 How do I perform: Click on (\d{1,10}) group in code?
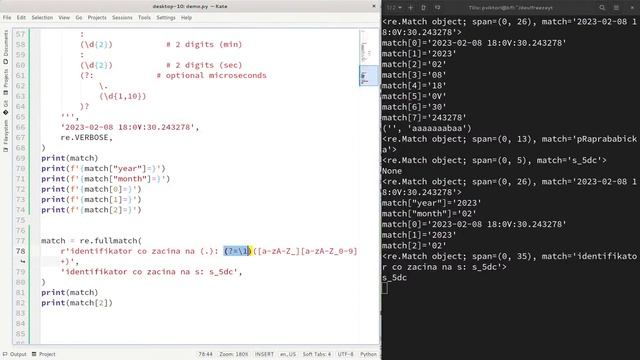coord(122,96)
